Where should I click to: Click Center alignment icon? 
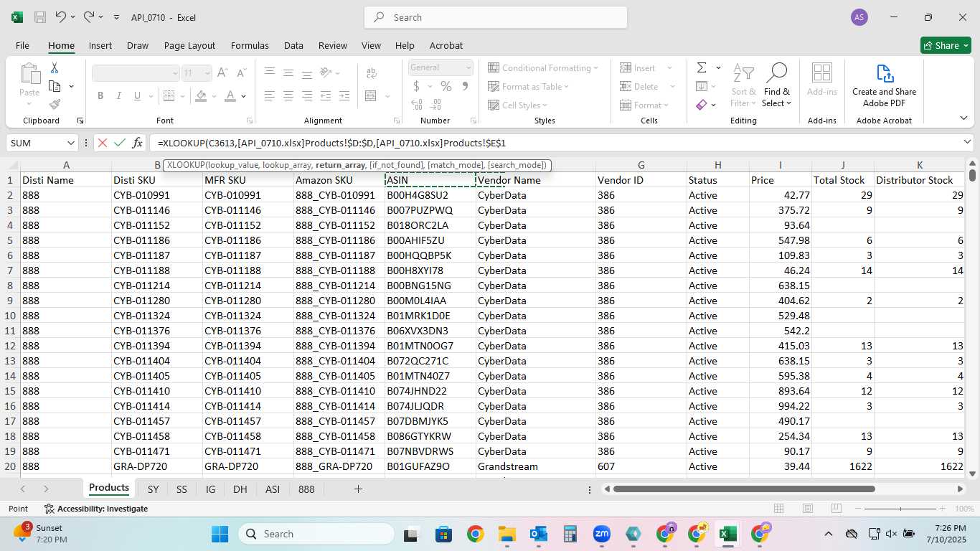[288, 96]
